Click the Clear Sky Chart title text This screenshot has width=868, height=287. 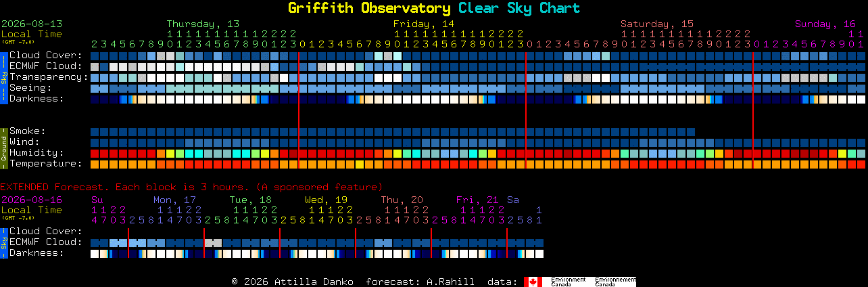pos(519,8)
